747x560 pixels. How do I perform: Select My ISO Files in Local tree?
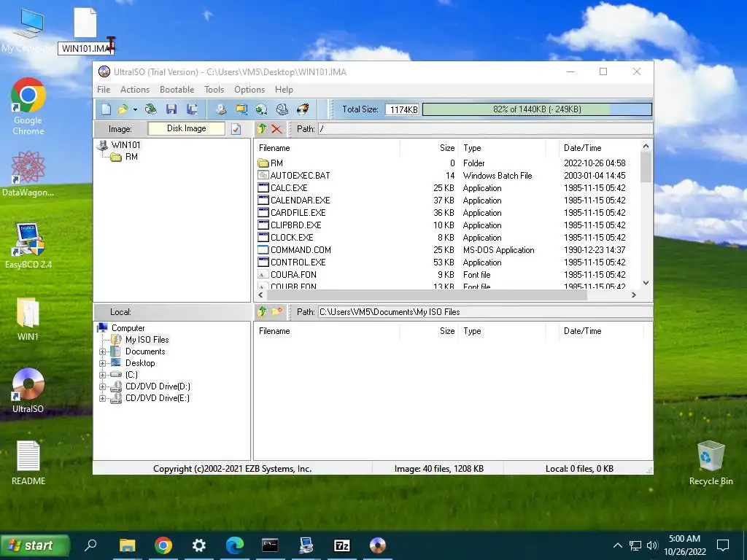147,340
